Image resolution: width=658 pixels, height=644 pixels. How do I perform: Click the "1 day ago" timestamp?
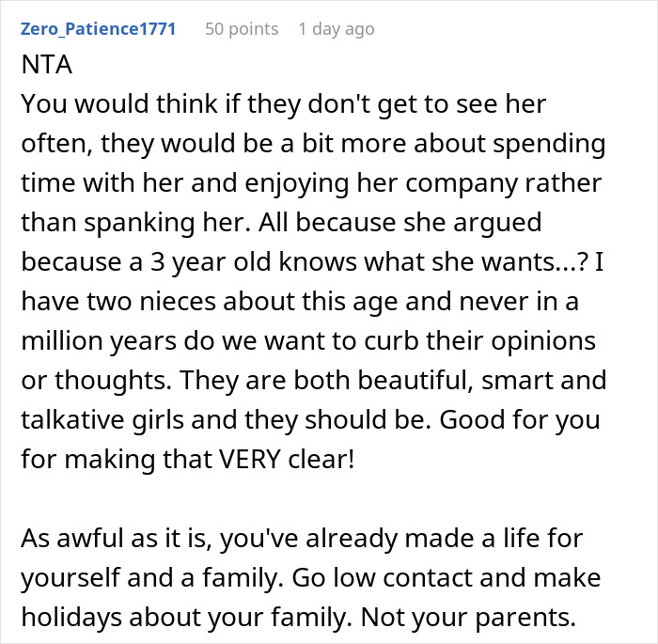click(336, 29)
